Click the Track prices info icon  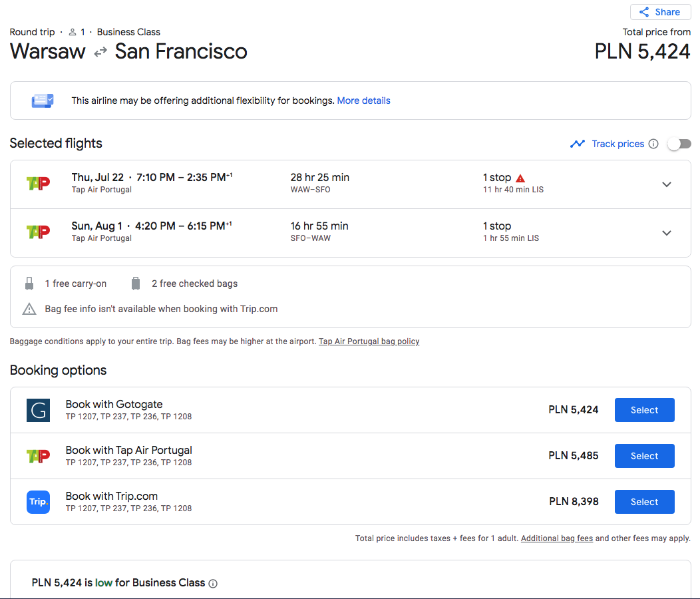coord(653,144)
